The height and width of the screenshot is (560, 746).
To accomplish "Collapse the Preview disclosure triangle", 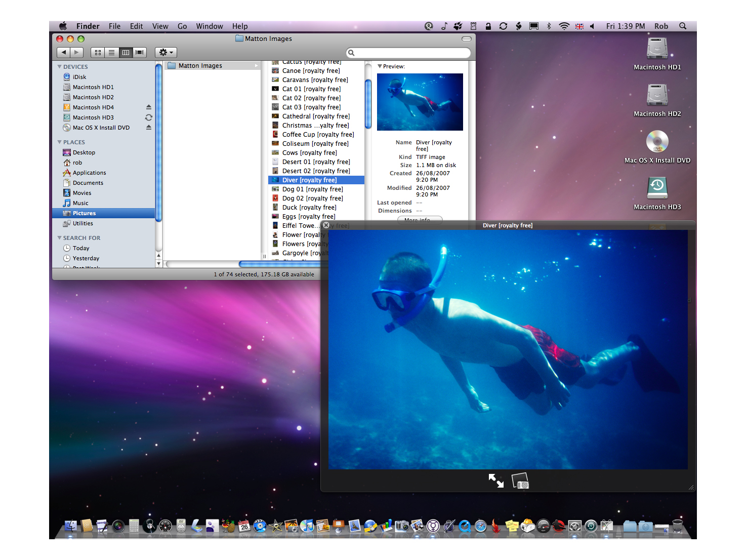I will [380, 66].
